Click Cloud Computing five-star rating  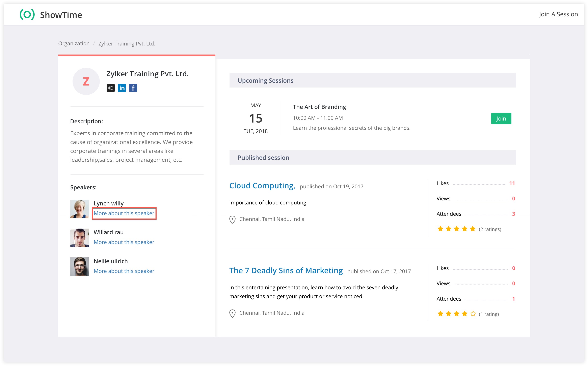456,229
